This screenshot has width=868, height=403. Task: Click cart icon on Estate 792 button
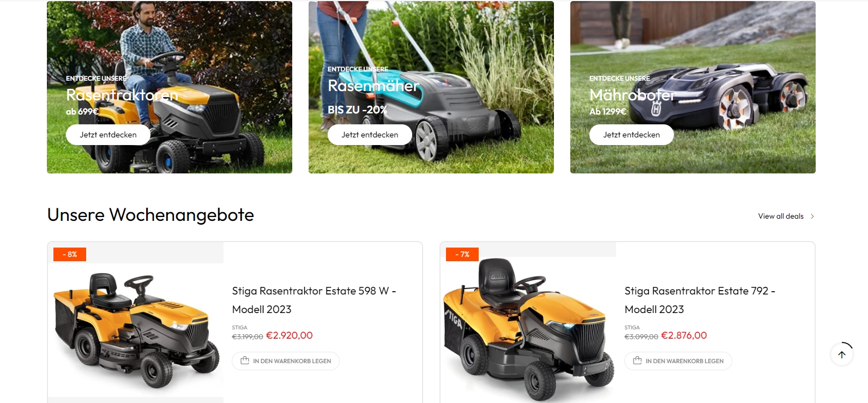coord(637,360)
